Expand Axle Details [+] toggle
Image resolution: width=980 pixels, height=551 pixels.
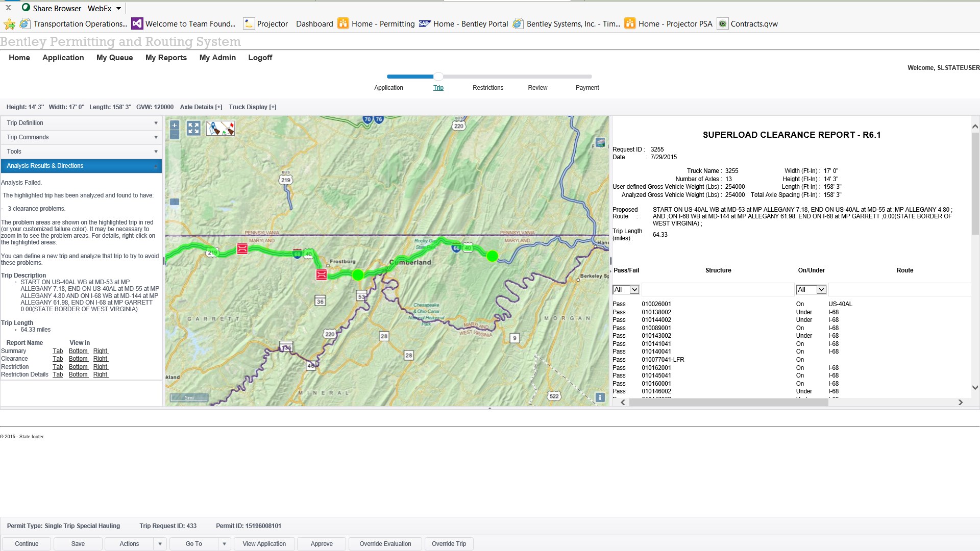click(x=201, y=107)
